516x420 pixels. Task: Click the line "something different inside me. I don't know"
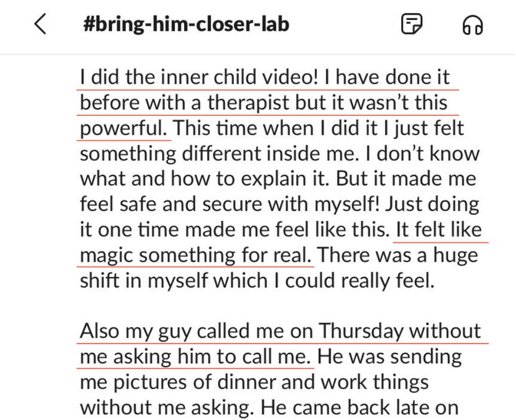point(280,154)
